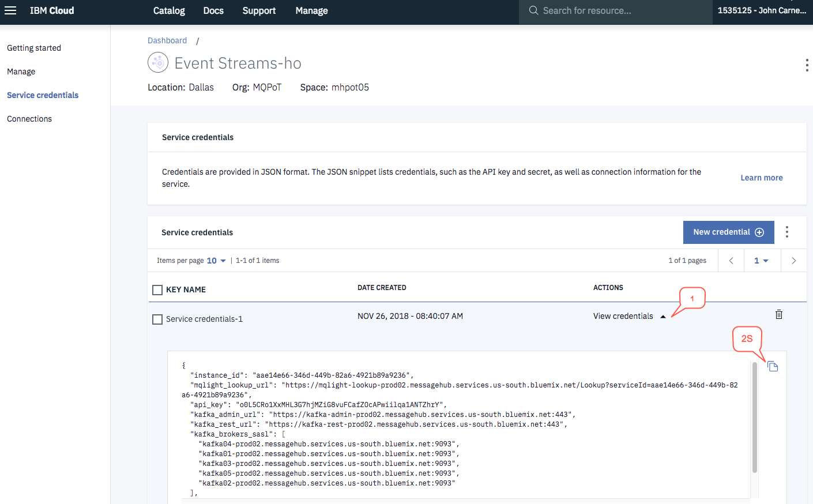Select Service credentials sidebar item

(x=43, y=95)
